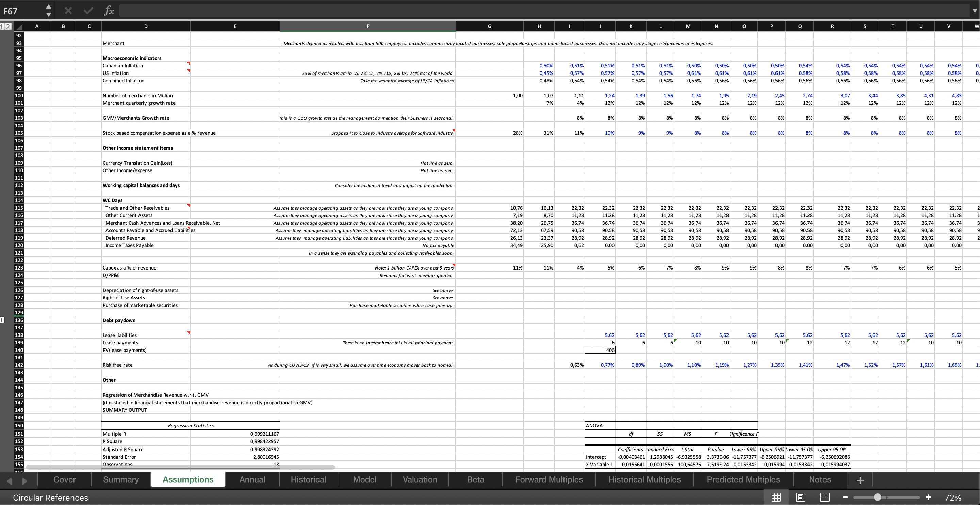The width and height of the screenshot is (980, 505).
Task: Open the Predicted Multiples sheet tab
Action: (744, 479)
